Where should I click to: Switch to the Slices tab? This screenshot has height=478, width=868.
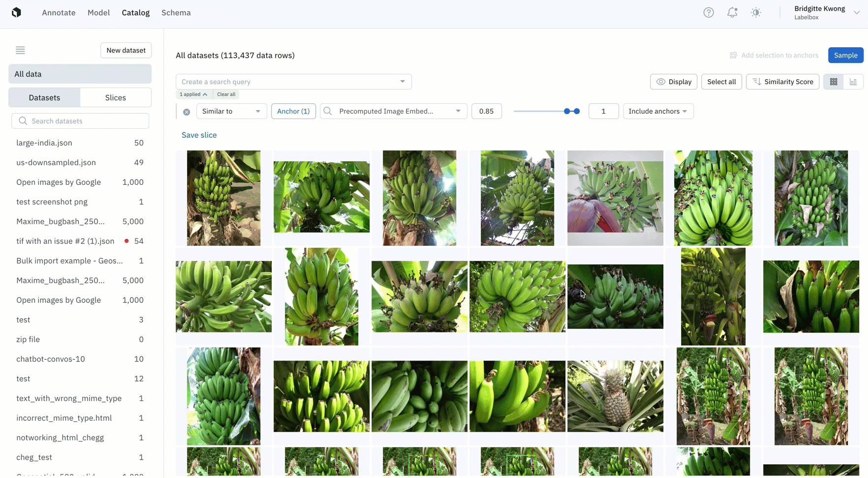[116, 97]
